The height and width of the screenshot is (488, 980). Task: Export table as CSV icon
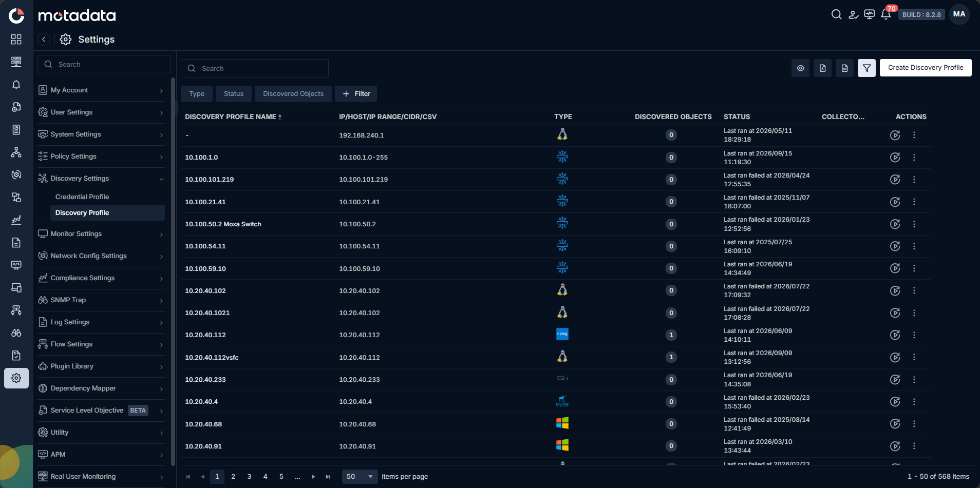click(845, 68)
